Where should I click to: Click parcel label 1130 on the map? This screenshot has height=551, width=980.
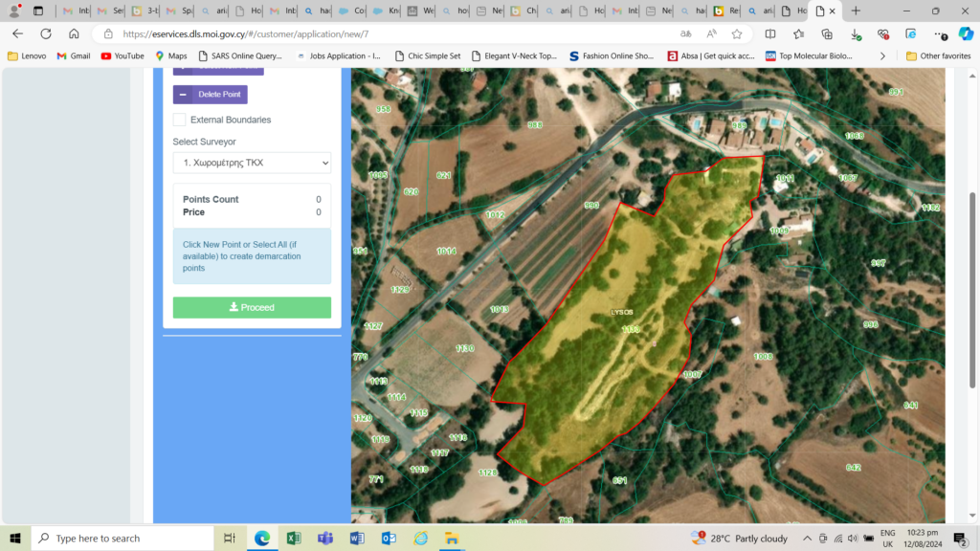click(x=464, y=348)
